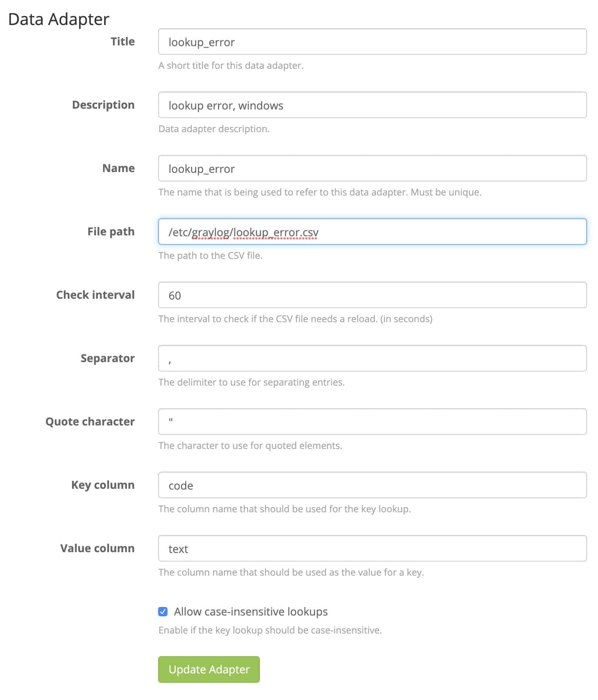
Task: Click the 'Allow case-insensitive lookups' label text
Action: [250, 612]
